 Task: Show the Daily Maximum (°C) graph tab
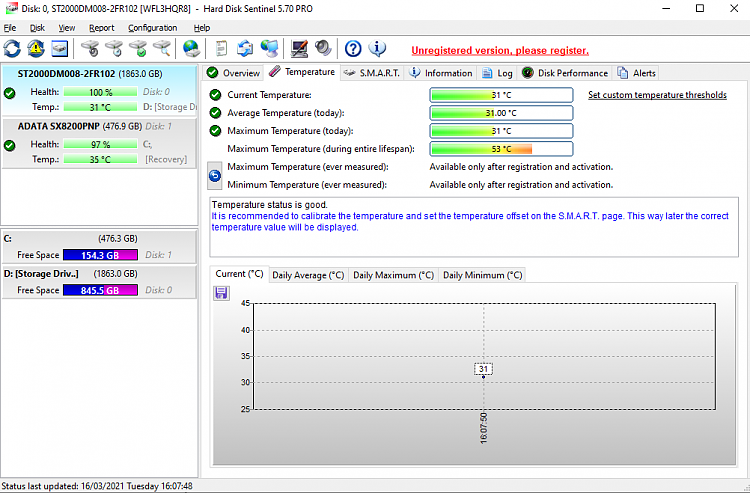393,275
